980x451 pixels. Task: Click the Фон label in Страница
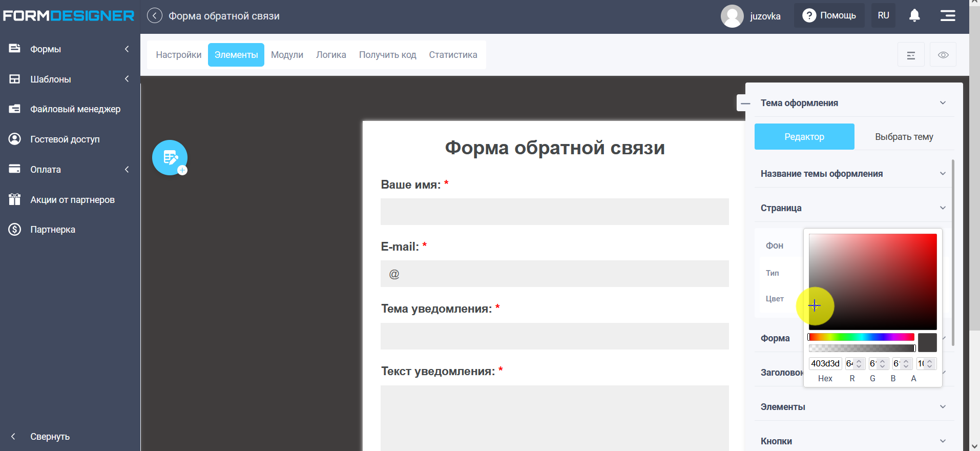[775, 245]
